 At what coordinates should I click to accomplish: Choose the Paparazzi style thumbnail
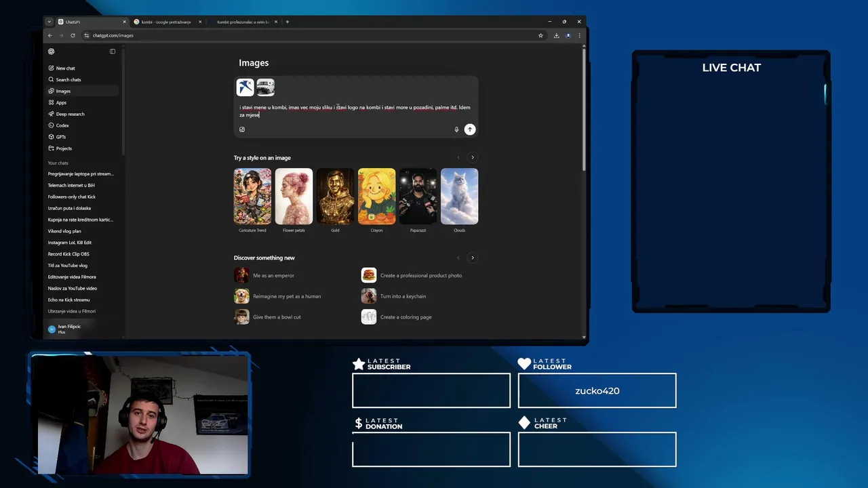(x=418, y=197)
